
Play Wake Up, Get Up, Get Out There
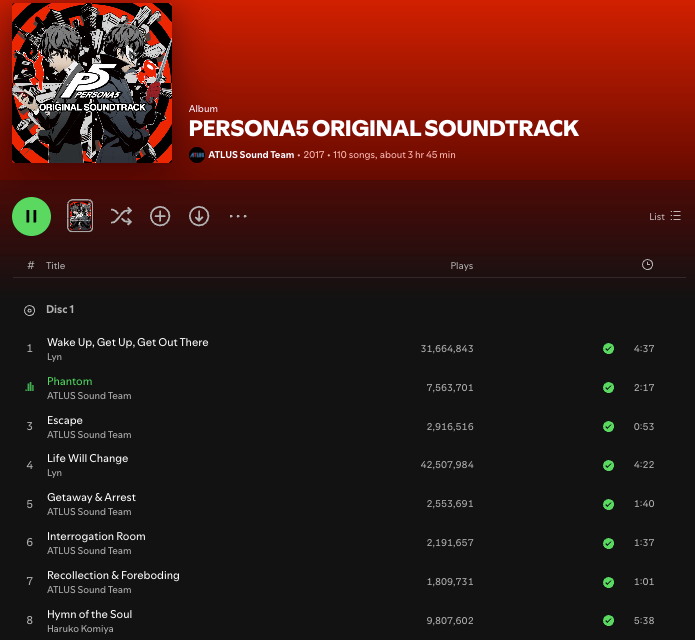pos(128,342)
